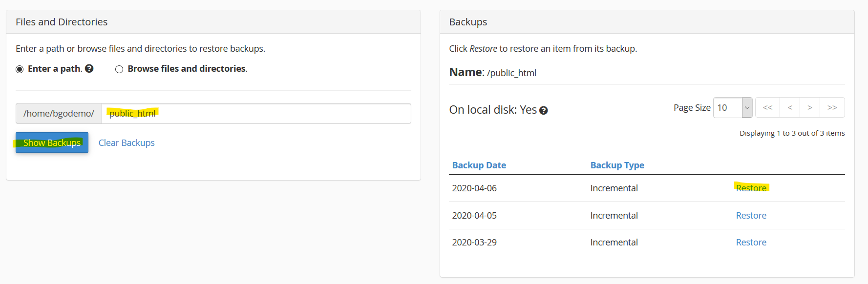Click Displaying 1 to 3 out of 3 items

(x=792, y=133)
